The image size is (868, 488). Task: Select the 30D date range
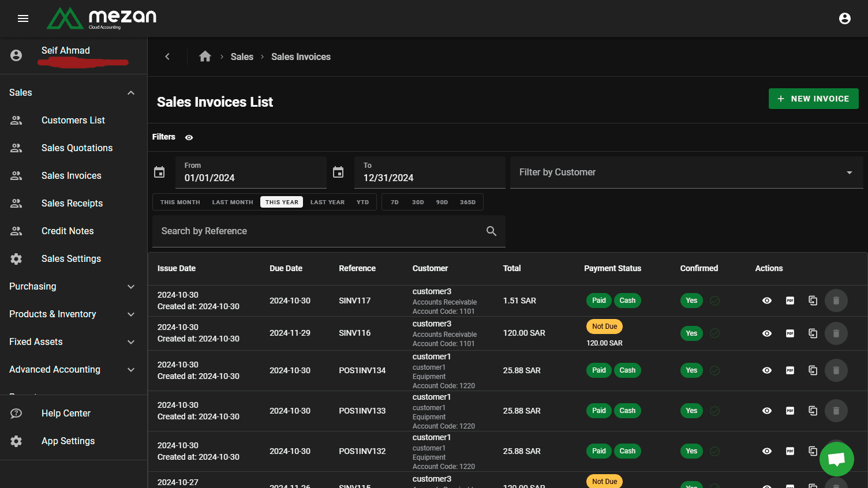coord(418,202)
